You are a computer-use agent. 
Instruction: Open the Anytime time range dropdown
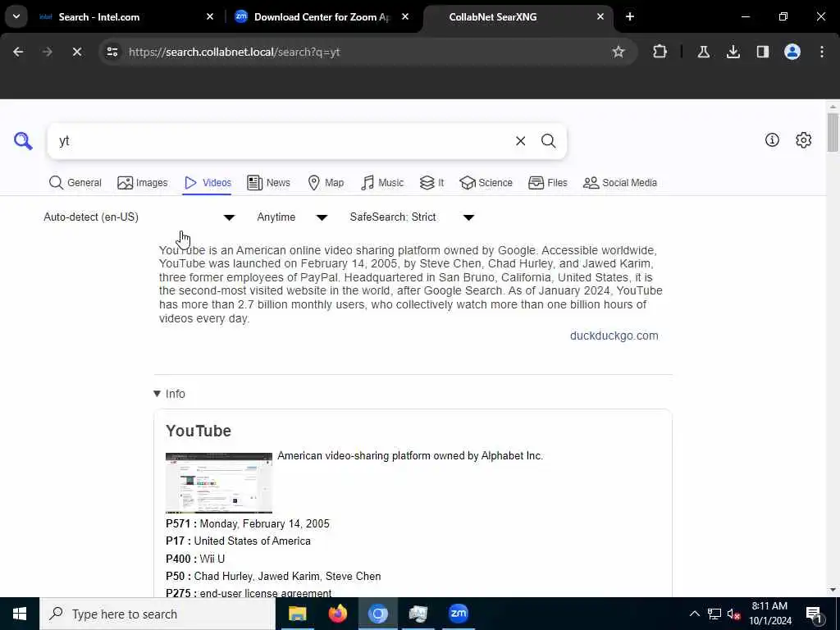point(292,217)
